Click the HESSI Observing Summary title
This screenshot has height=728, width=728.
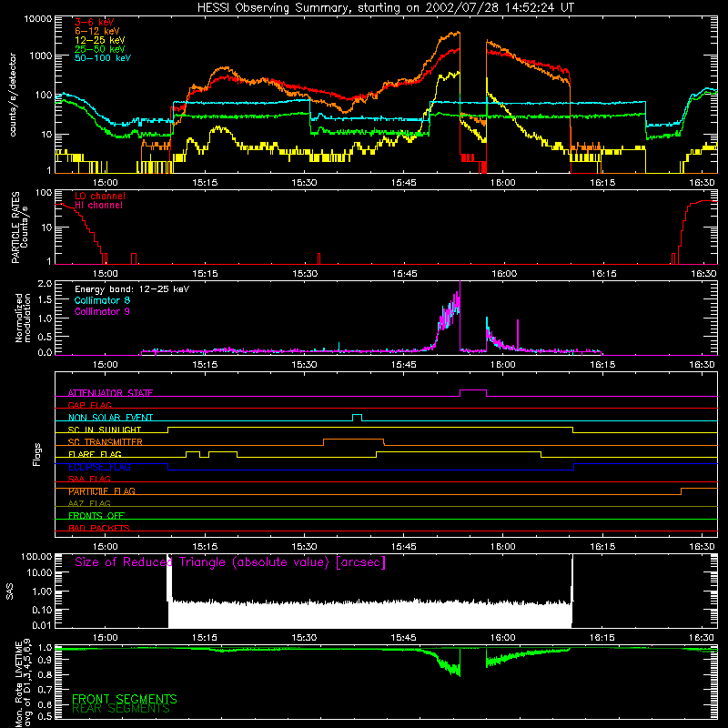pyautogui.click(x=385, y=7)
